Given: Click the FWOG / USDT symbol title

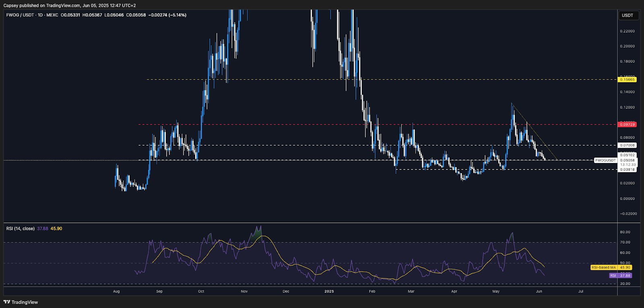Looking at the screenshot, I should pos(20,15).
